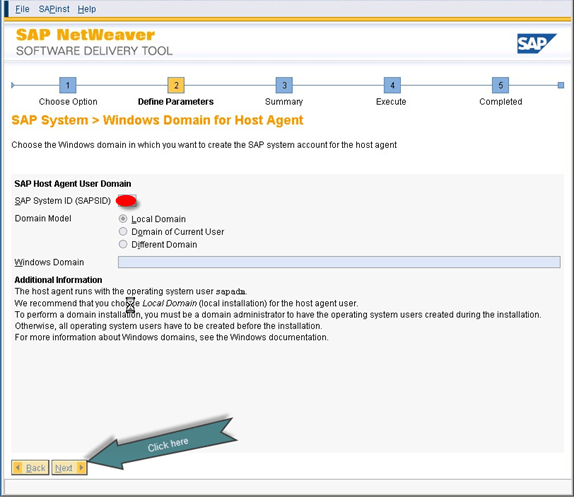Click the "SAP NetWeaver" header text
The height and width of the screenshot is (498, 574).
(x=85, y=35)
